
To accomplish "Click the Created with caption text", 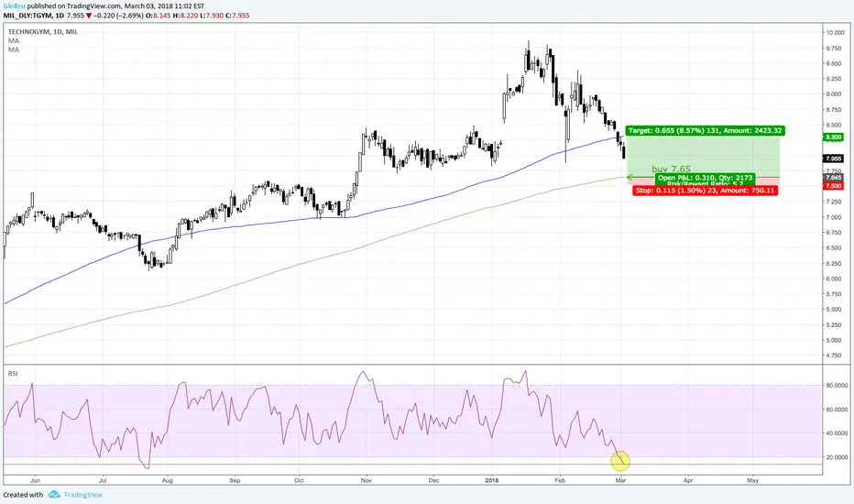I will (23, 495).
